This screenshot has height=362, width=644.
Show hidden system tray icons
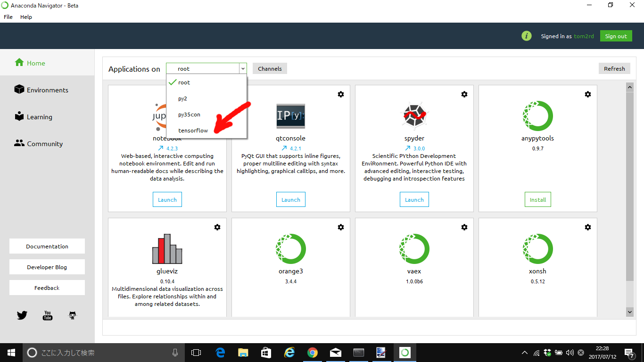525,353
